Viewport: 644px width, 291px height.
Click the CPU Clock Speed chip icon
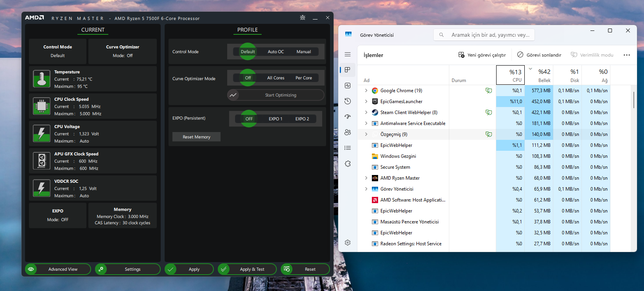41,106
